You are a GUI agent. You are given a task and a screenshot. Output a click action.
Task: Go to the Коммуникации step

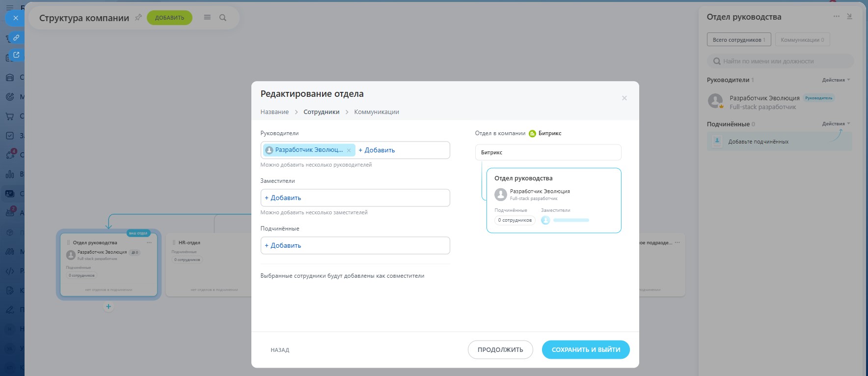(x=377, y=112)
